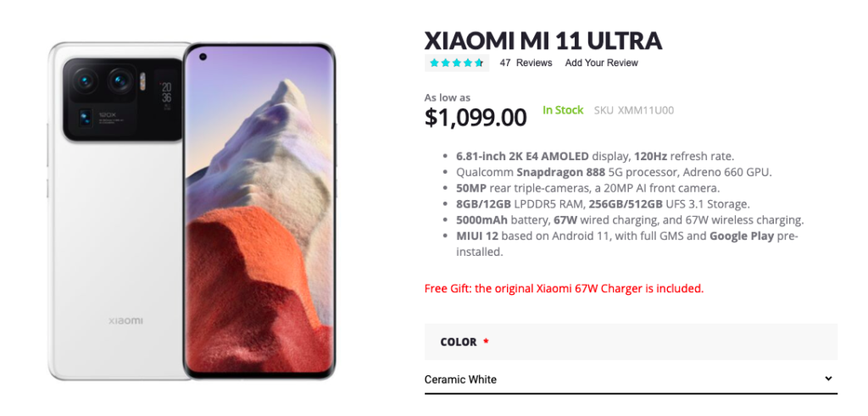Click the punch-hole camera on the phone screen

click(x=204, y=58)
